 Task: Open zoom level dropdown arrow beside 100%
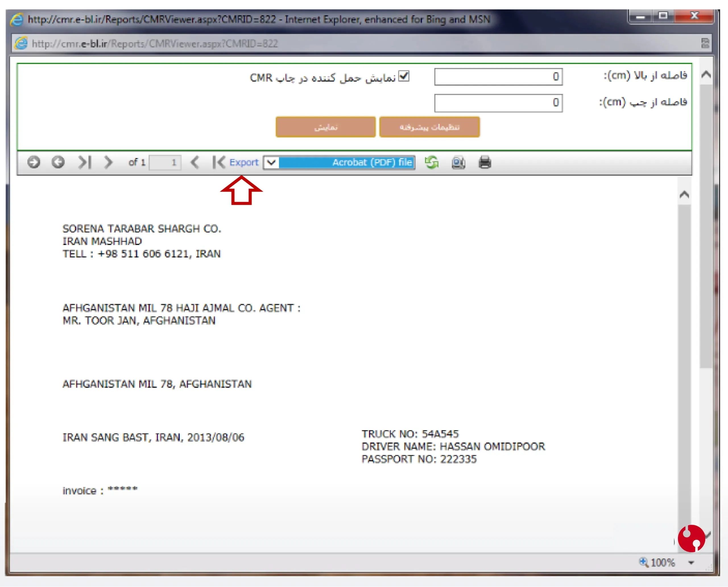tap(691, 563)
